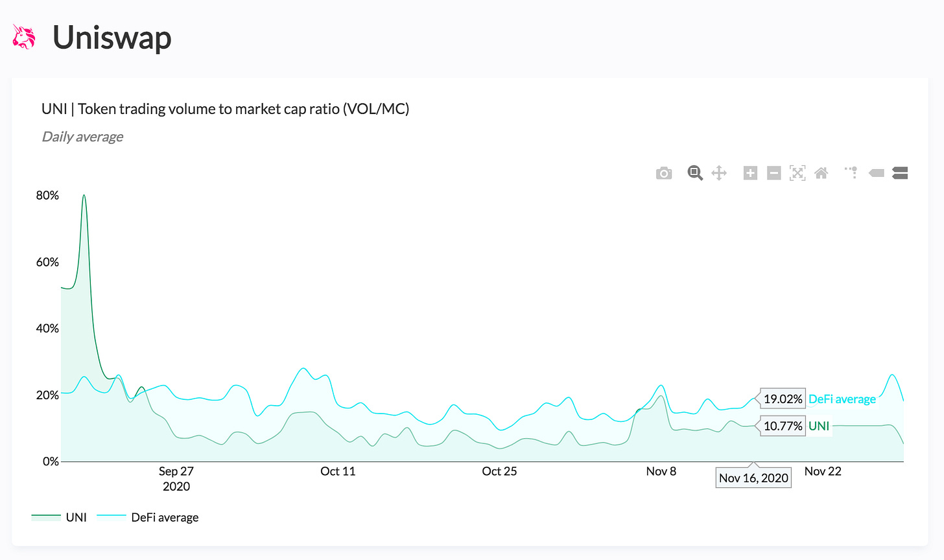
Task: Click the Nov 22 axis label
Action: pos(823,471)
